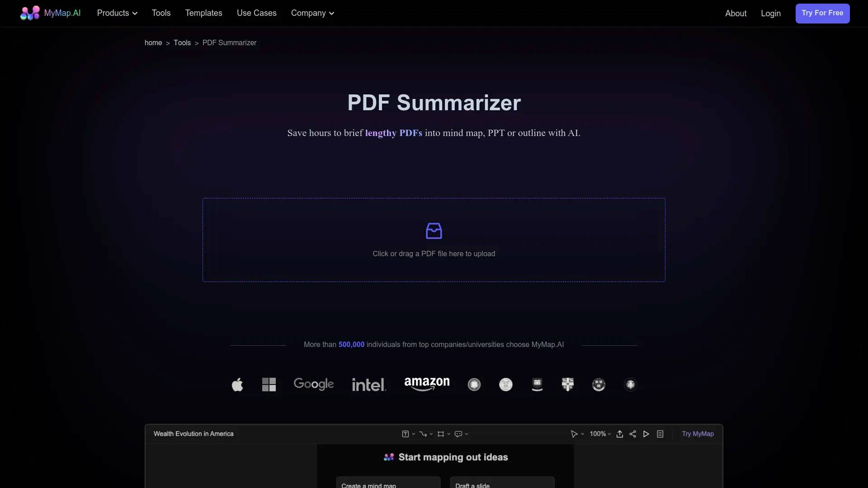Image resolution: width=868 pixels, height=488 pixels.
Task: Click the Try For Free button
Action: click(x=823, y=13)
